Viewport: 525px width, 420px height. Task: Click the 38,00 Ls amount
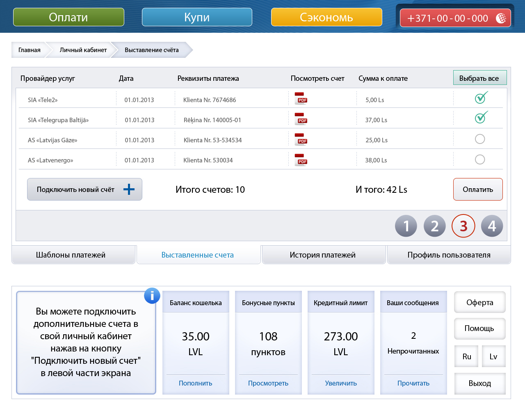tap(376, 160)
